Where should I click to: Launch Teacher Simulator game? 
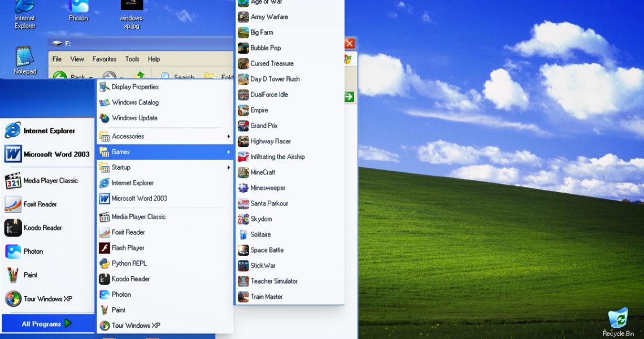click(290, 281)
